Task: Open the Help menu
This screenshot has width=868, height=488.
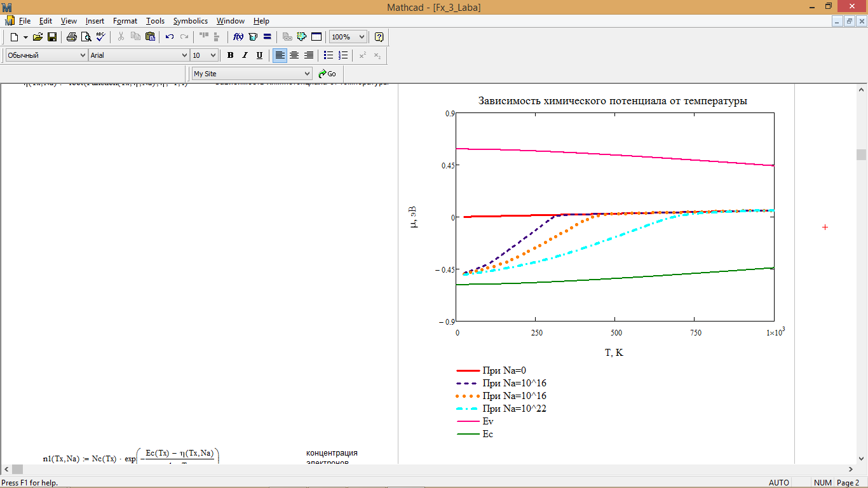Action: pos(261,21)
